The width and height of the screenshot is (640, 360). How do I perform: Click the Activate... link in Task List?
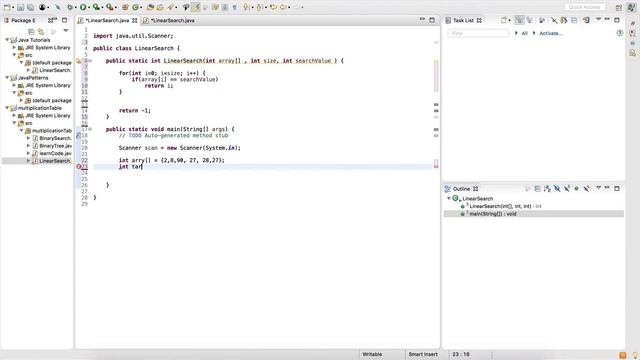pos(551,33)
